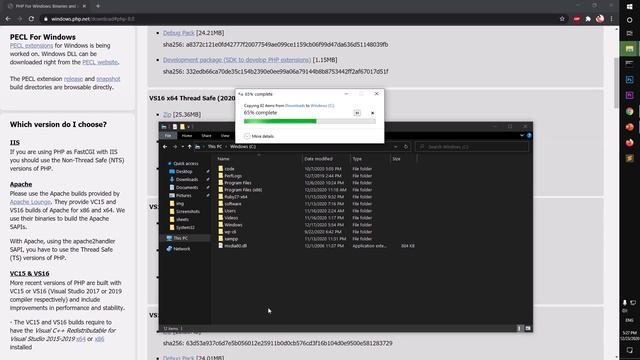Open Quick Access Toolbar customize dropdown in Explorer
This screenshot has height=360, width=640.
coord(189,127)
